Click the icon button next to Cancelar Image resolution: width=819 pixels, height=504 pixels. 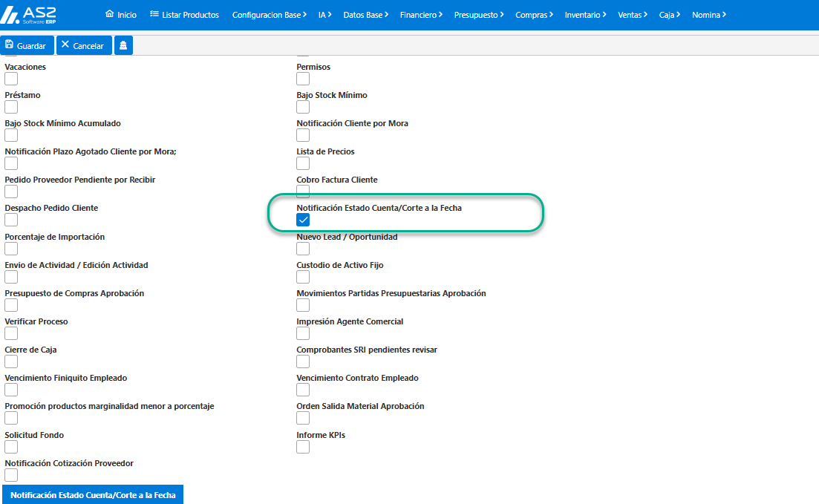123,45
